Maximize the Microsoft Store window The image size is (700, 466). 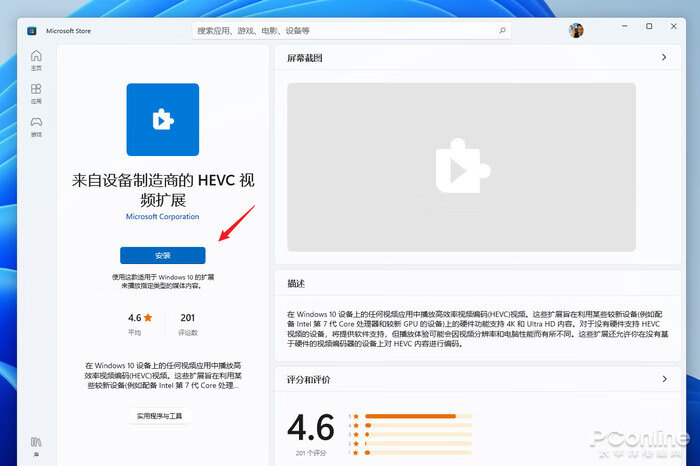[649, 26]
